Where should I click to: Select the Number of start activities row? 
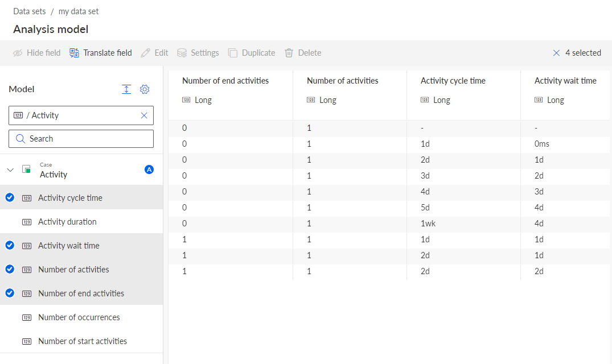click(x=81, y=341)
